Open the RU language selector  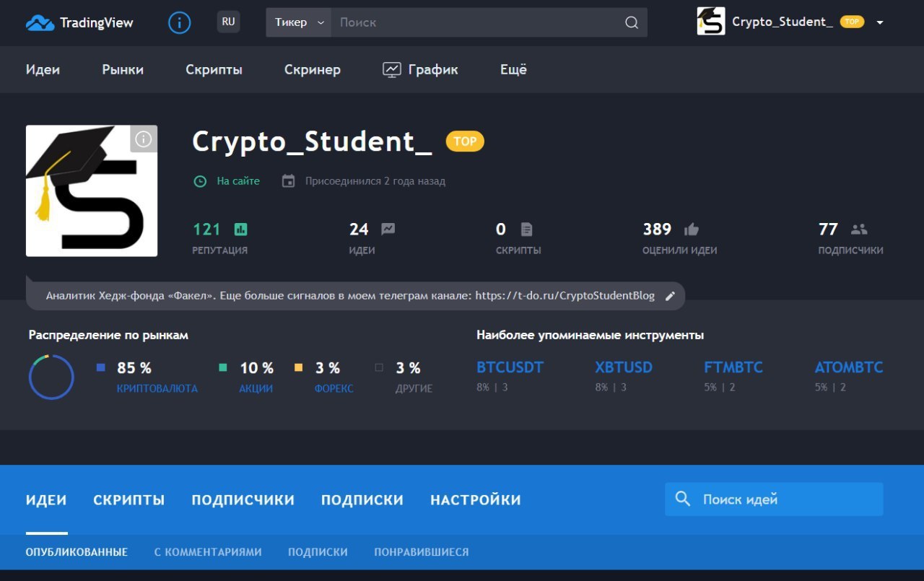point(228,22)
